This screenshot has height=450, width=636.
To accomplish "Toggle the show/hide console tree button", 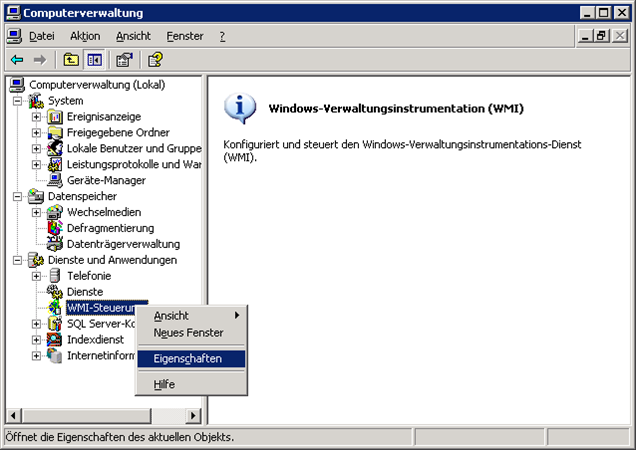I will coord(94,60).
